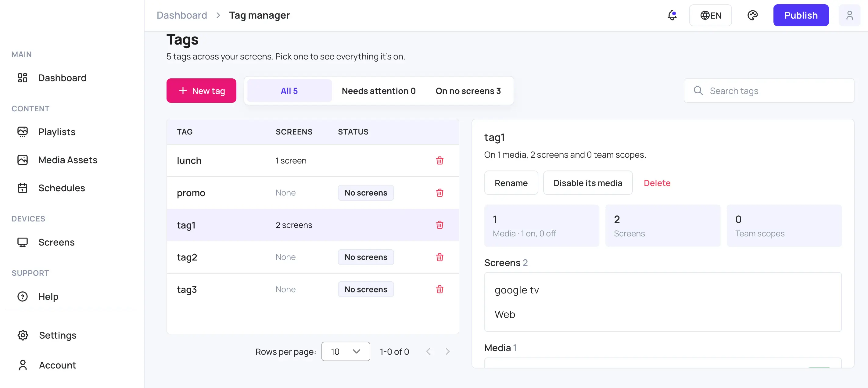Click the Schedules calendar icon

click(x=23, y=188)
